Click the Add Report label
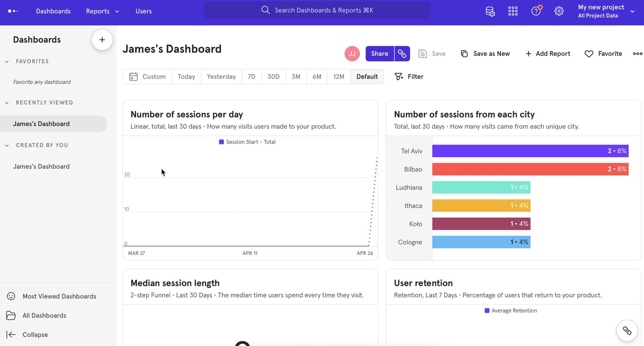Screen dimensions: 644x346 click(x=553, y=54)
